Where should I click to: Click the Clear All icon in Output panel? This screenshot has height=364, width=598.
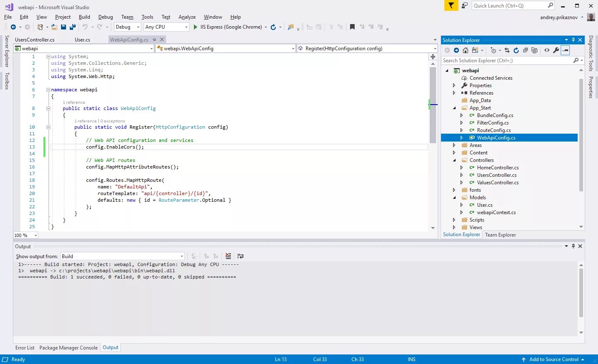click(228, 256)
